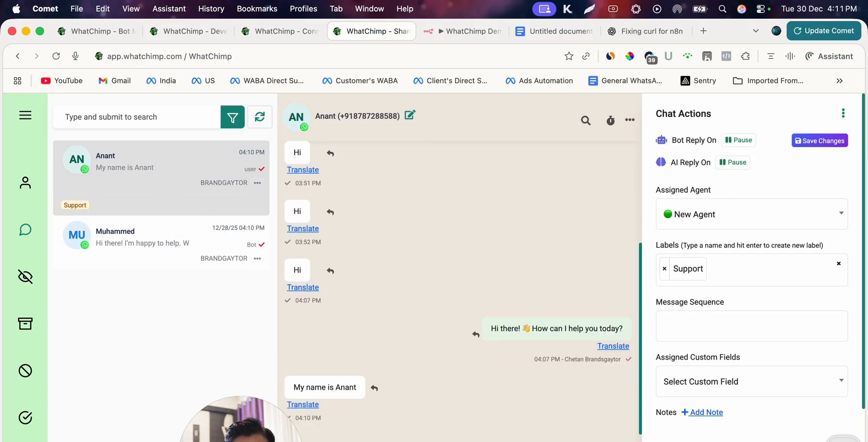
Task: Switch to Fixing curl for n8n tab
Action: point(646,31)
